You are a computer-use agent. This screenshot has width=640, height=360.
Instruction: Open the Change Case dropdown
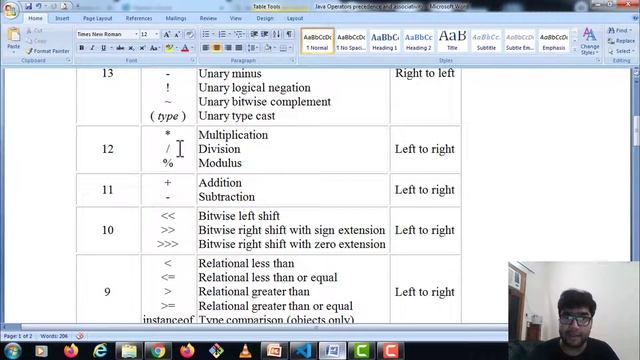154,48
